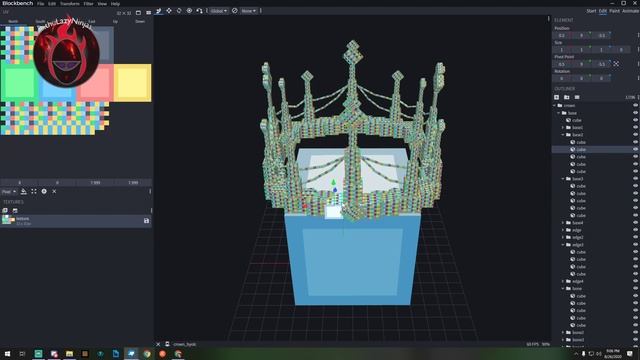Image resolution: width=640 pixels, height=360 pixels.
Task: Click the circle-slash icon beside Global dropdown
Action: point(235,11)
